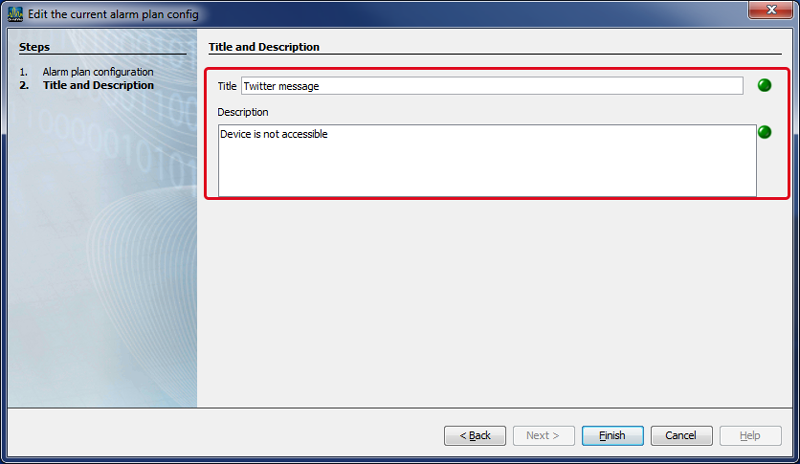Click the application icon in the title bar
This screenshot has height=464, width=800.
[x=15, y=14]
